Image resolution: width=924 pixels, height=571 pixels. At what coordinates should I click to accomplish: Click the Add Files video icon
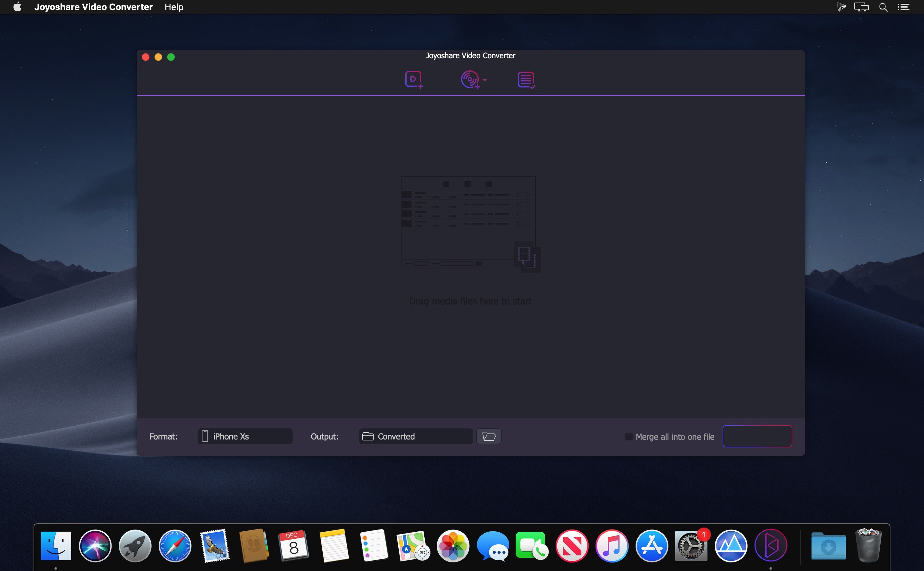[414, 80]
